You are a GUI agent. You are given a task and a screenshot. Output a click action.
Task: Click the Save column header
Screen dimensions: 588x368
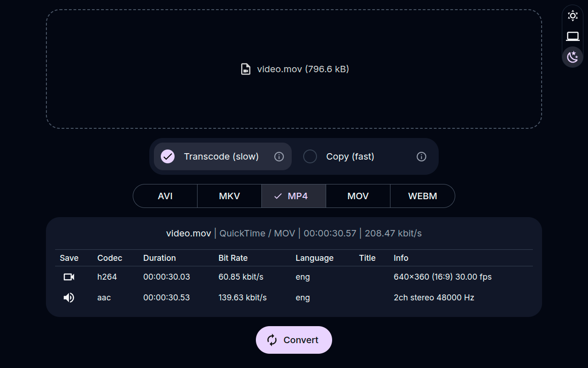69,258
